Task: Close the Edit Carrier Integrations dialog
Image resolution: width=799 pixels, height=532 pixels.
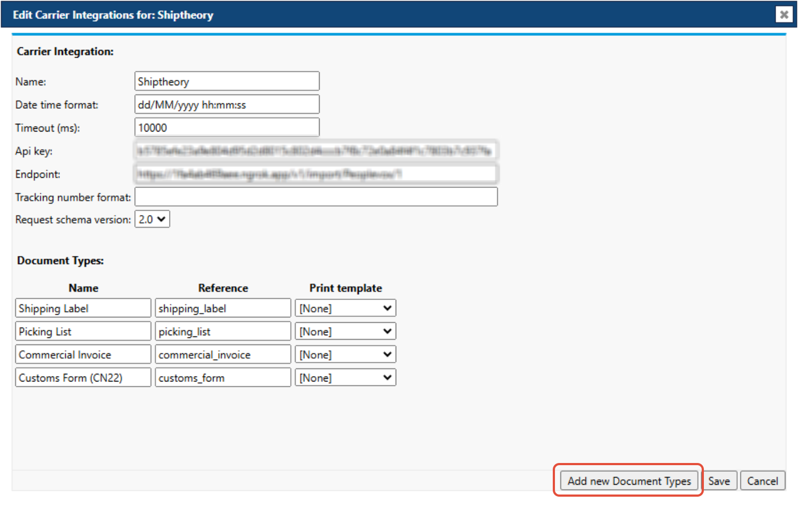Action: pyautogui.click(x=784, y=15)
